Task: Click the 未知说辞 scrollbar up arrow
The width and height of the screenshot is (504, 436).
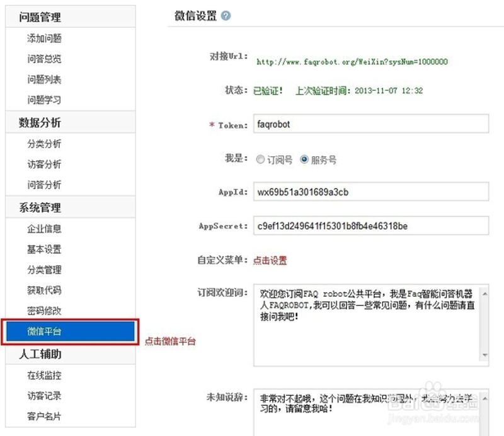Action: pos(484,399)
